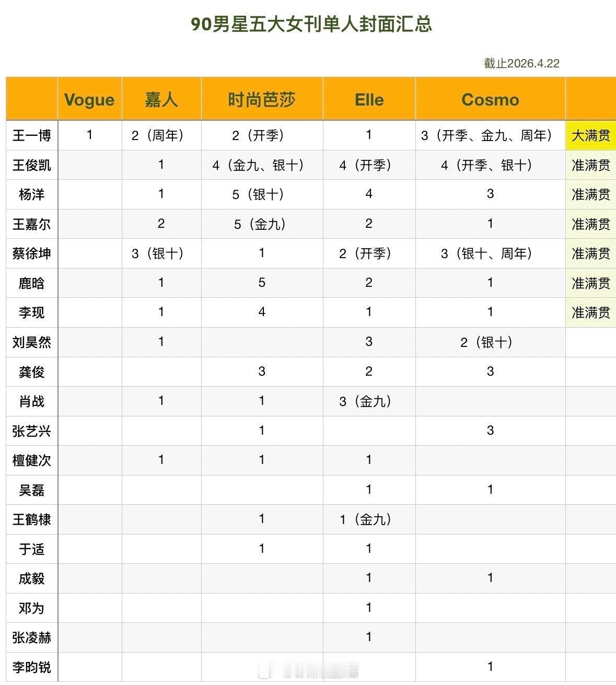Click the Cosmo column header

point(490,100)
